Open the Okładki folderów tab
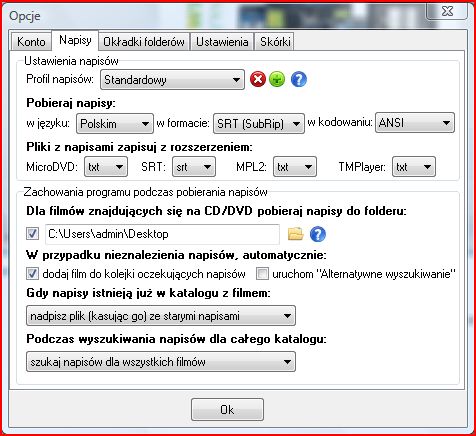This screenshot has height=436, width=476. [144, 42]
